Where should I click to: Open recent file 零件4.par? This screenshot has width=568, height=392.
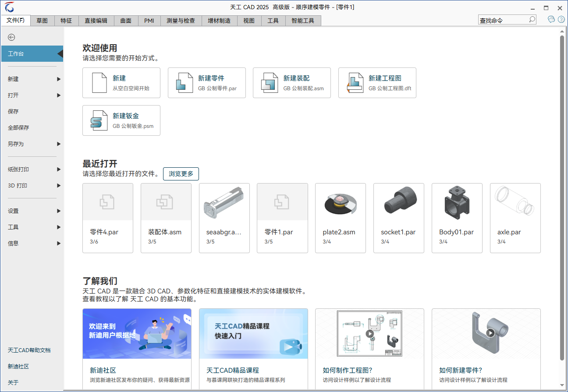pos(108,218)
